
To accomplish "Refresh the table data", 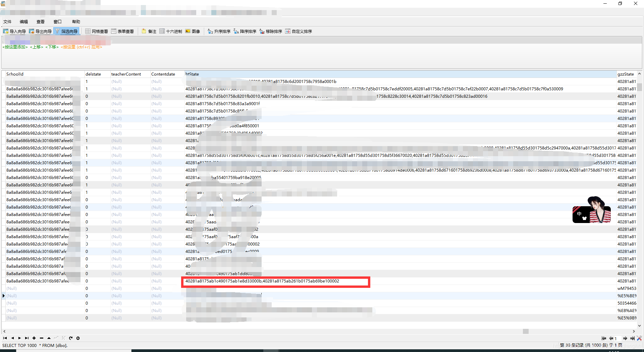I will coord(71,338).
